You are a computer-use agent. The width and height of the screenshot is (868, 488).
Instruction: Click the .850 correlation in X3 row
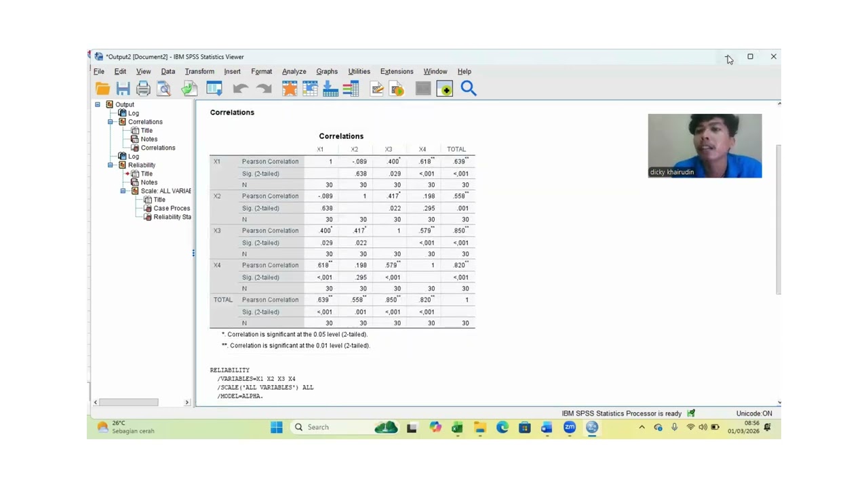460,230
